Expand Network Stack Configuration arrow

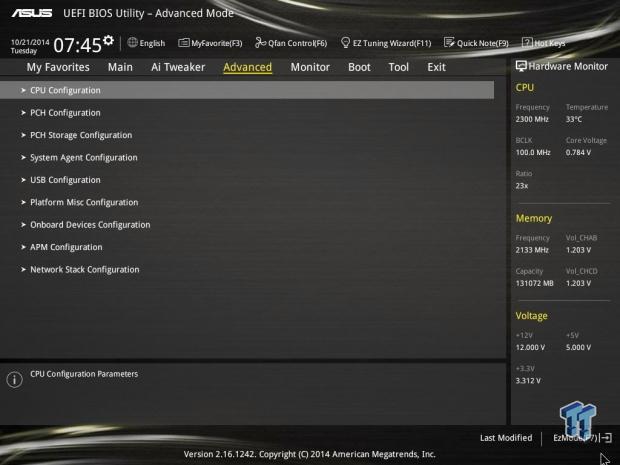[23, 269]
